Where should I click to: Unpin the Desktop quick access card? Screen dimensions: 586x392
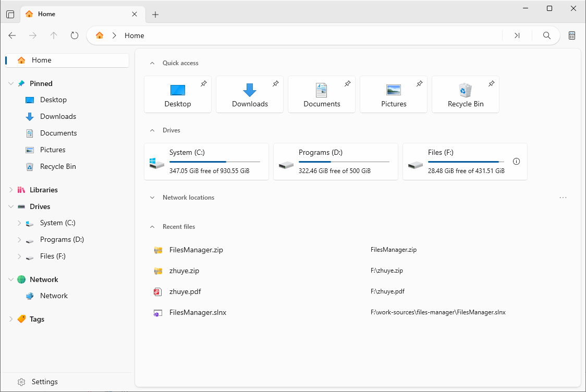[204, 83]
